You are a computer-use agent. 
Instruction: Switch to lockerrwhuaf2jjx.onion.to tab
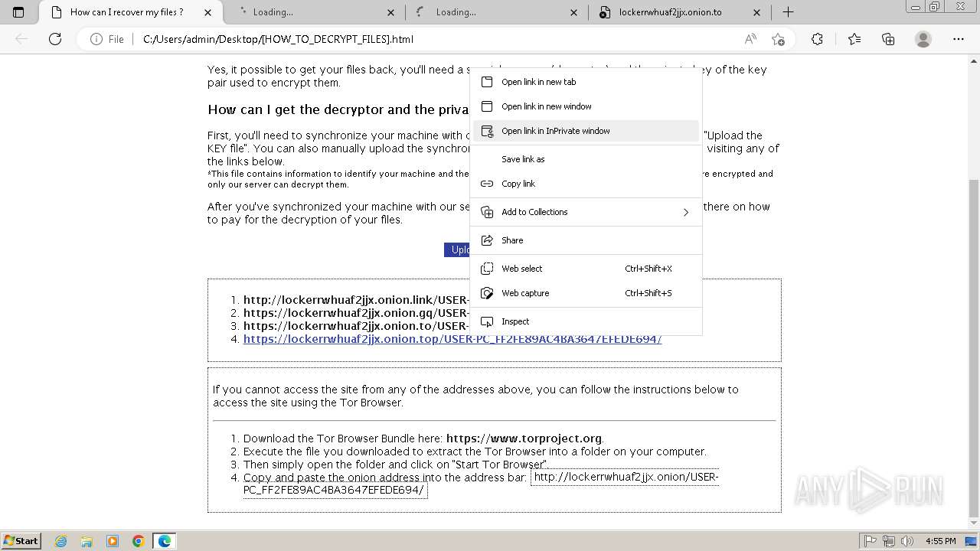pyautogui.click(x=680, y=12)
